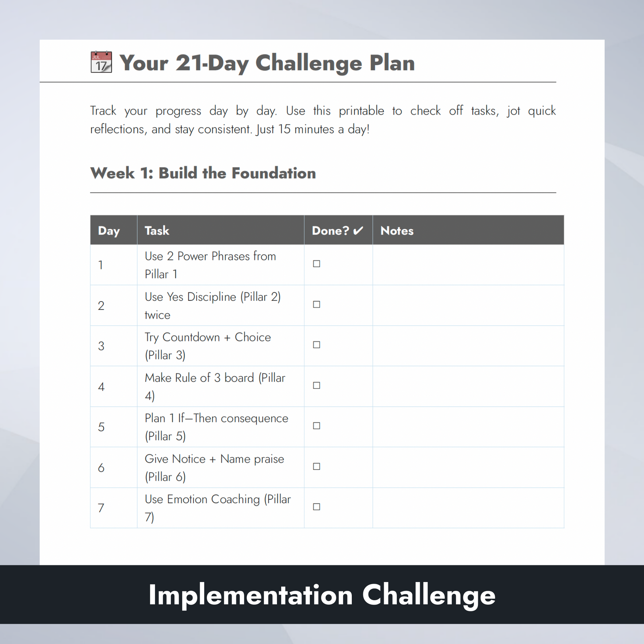Viewport: 644px width, 644px height.
Task: Click the Notes column header
Action: [468, 230]
